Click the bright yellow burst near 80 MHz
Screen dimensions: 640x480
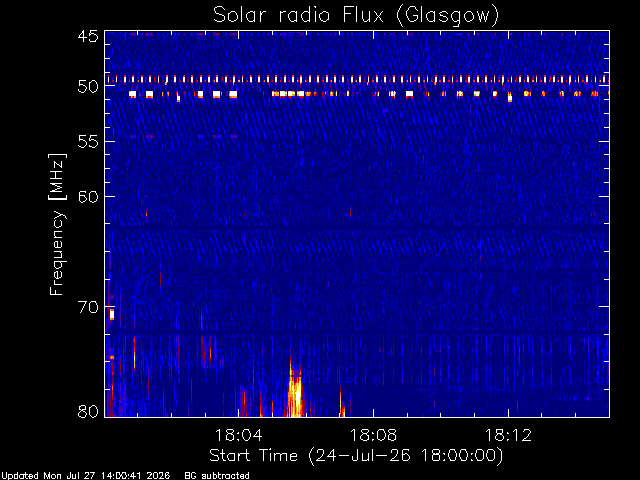pyautogui.click(x=295, y=390)
